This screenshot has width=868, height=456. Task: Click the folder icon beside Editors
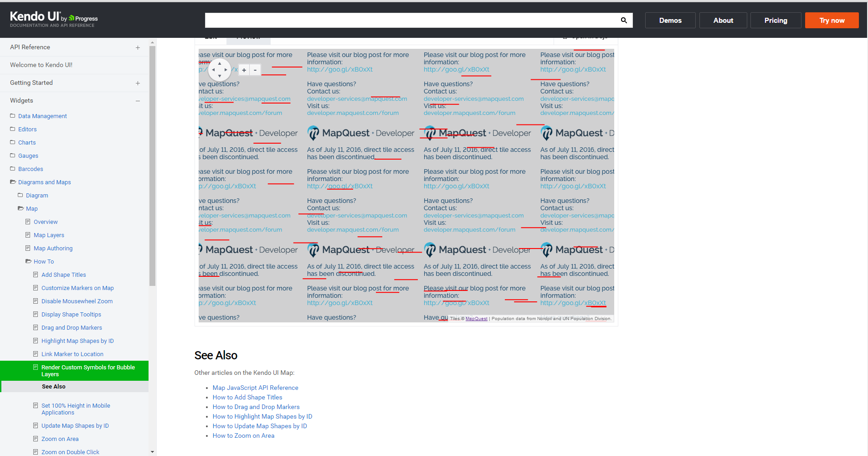(x=13, y=129)
